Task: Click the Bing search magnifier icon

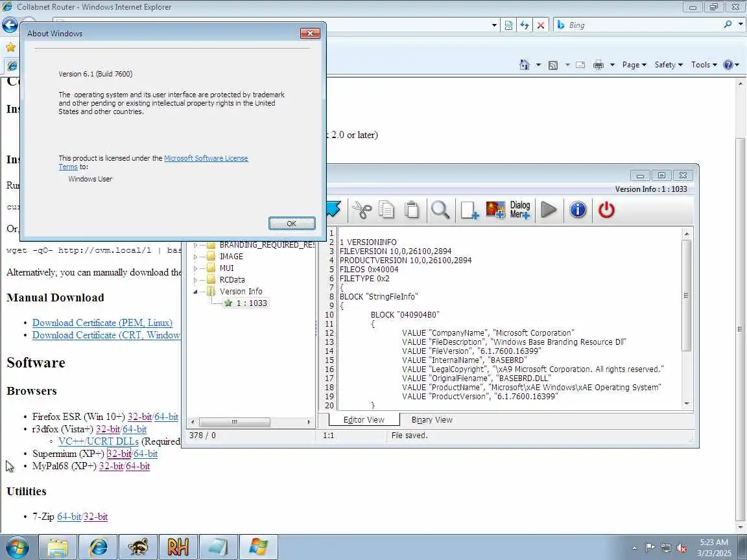Action: tap(728, 24)
